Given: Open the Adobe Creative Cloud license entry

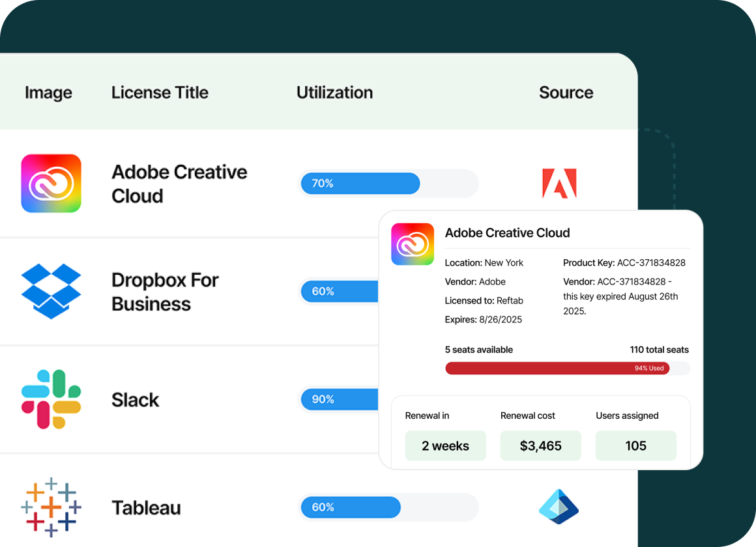Looking at the screenshot, I should point(179,183).
